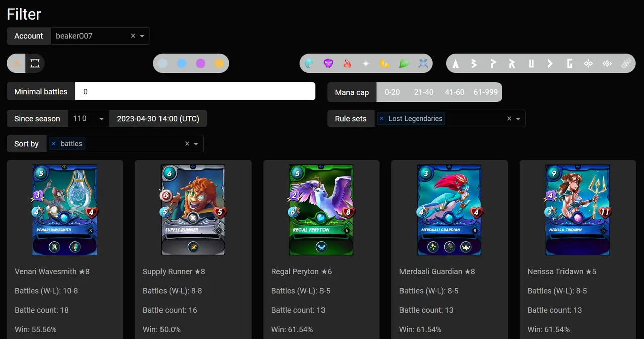Click the 'Supply Runner ★8' card title

[174, 271]
